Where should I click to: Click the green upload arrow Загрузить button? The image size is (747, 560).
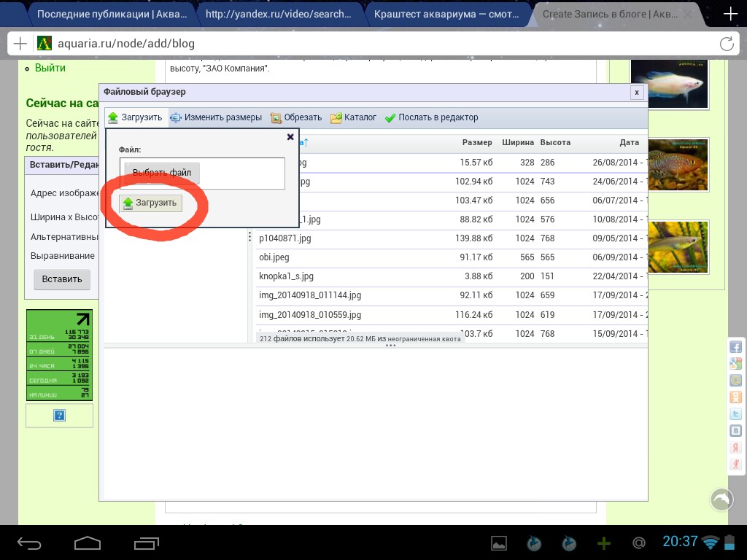pyautogui.click(x=150, y=203)
